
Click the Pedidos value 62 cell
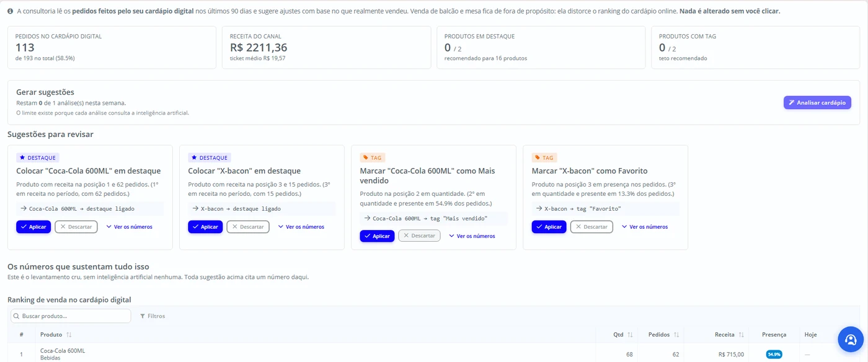[x=675, y=355]
